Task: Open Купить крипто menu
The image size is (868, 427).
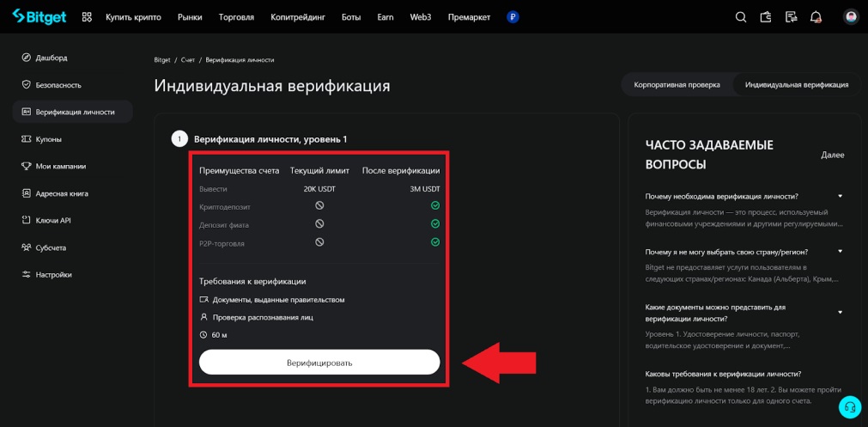Action: coord(133,17)
